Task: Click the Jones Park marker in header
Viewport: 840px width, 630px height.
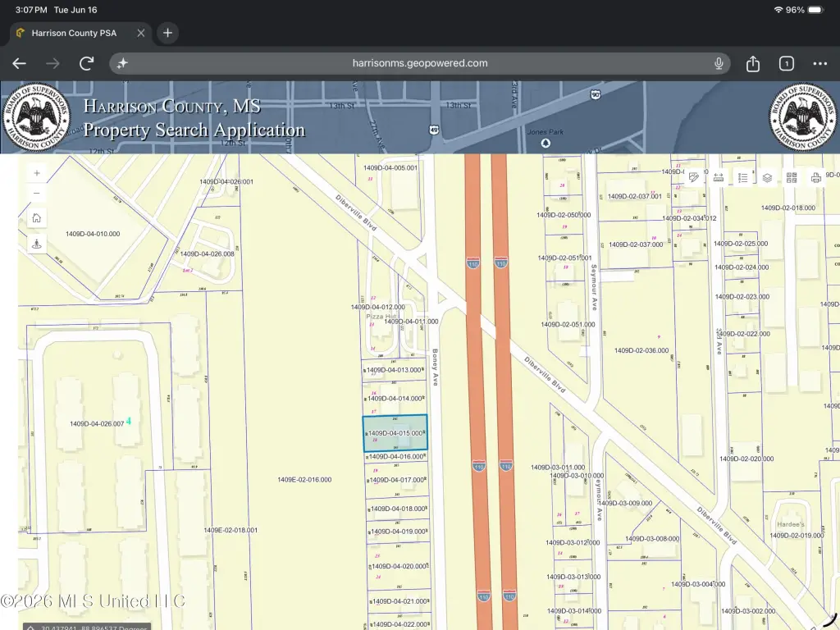Action: pyautogui.click(x=546, y=143)
